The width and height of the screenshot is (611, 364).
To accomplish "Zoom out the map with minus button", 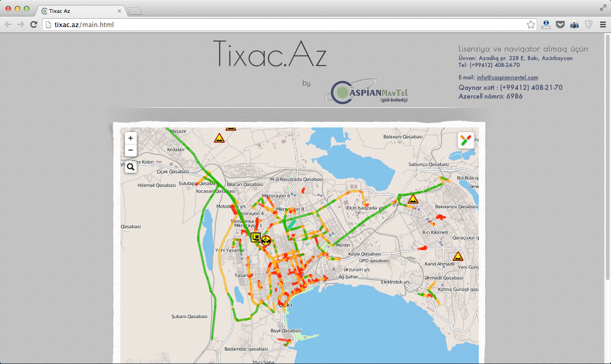I will click(x=131, y=150).
